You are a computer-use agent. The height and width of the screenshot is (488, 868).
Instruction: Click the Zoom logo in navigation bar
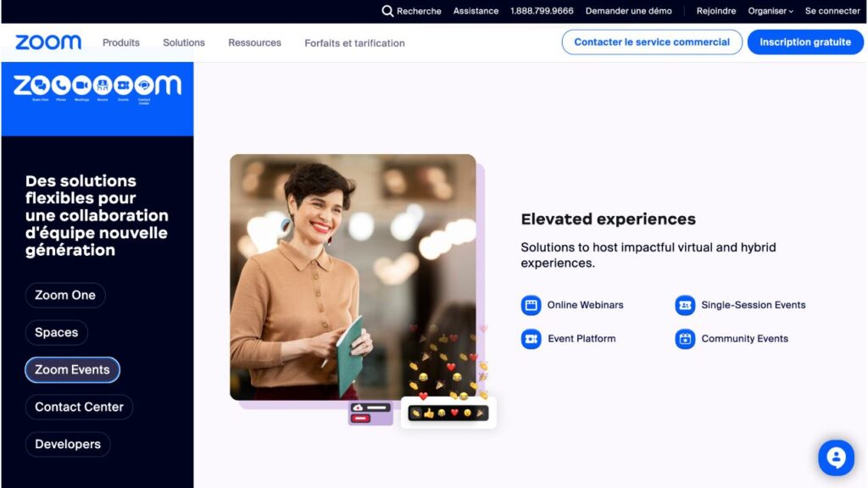48,42
